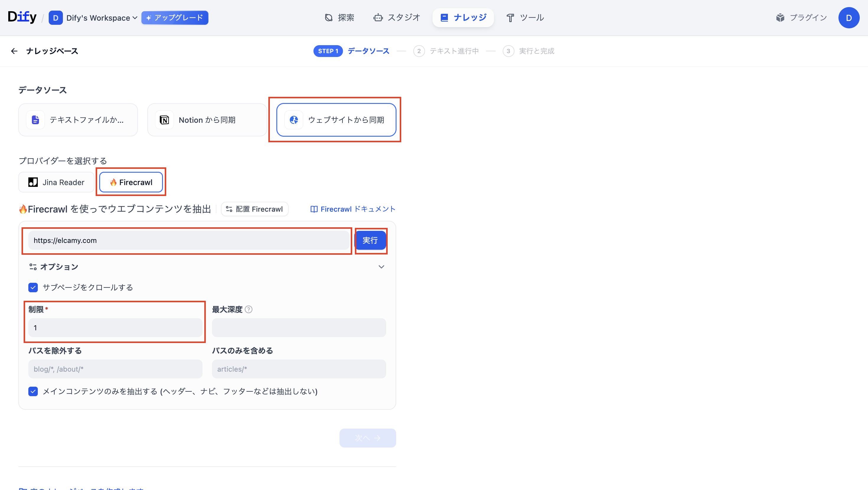Select the テキストファイル data source card
868x490 pixels.
78,120
